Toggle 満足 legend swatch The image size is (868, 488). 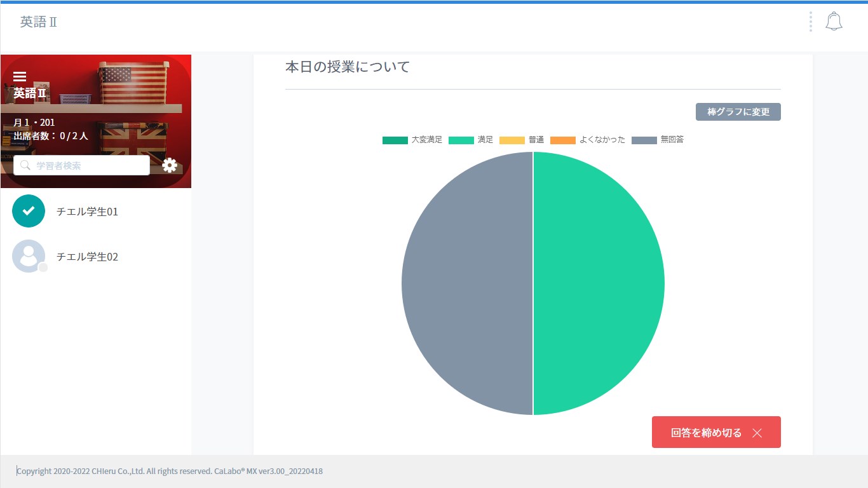pyautogui.click(x=461, y=140)
